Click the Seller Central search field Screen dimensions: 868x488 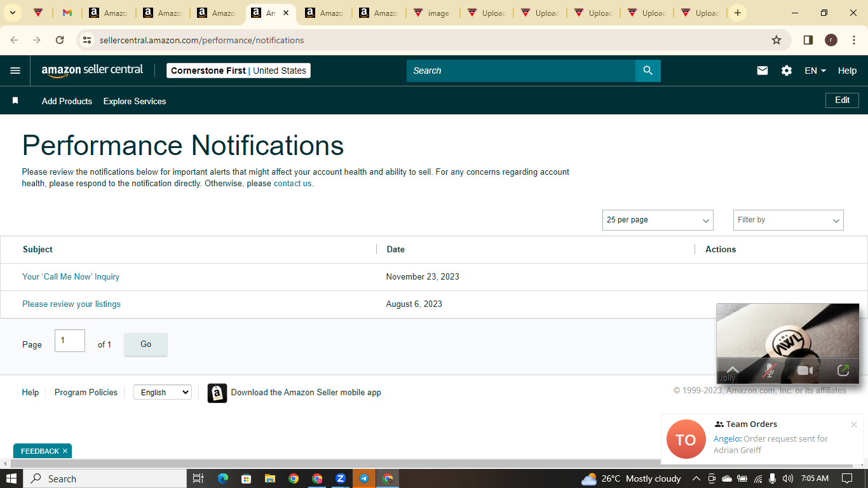coord(521,71)
